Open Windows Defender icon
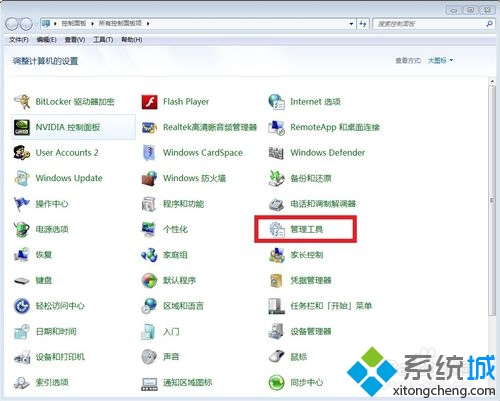This screenshot has width=500, height=401. [277, 153]
